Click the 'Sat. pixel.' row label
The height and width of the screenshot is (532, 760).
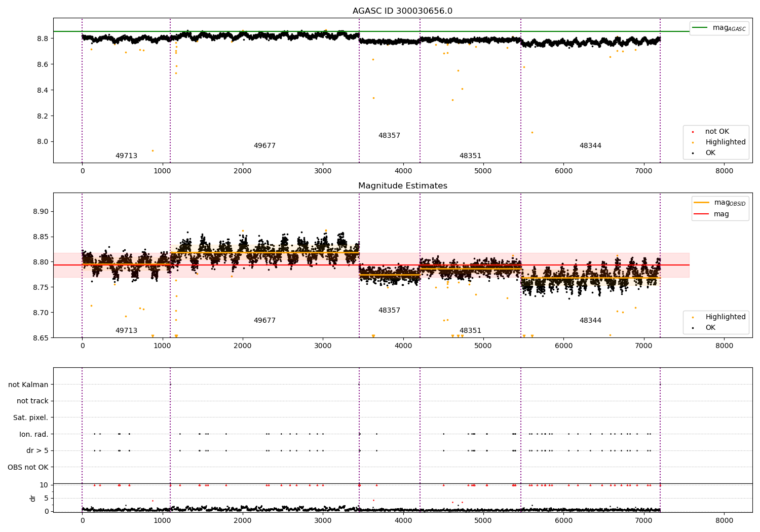pos(31,418)
